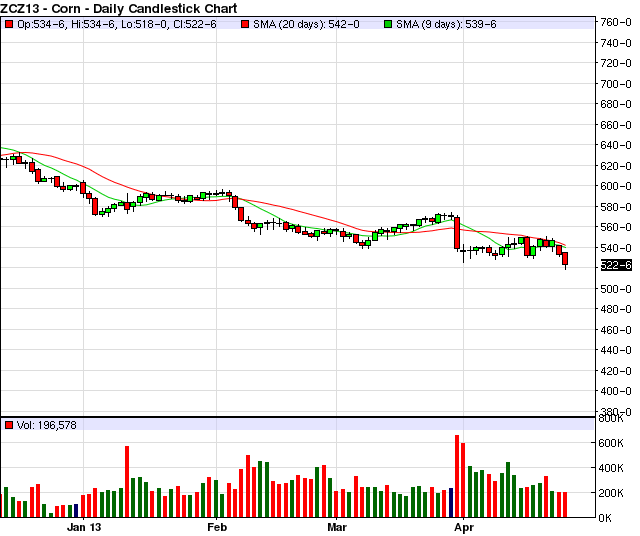Click the 440-0 price axis label
This screenshot has width=640, height=536.
(x=616, y=350)
